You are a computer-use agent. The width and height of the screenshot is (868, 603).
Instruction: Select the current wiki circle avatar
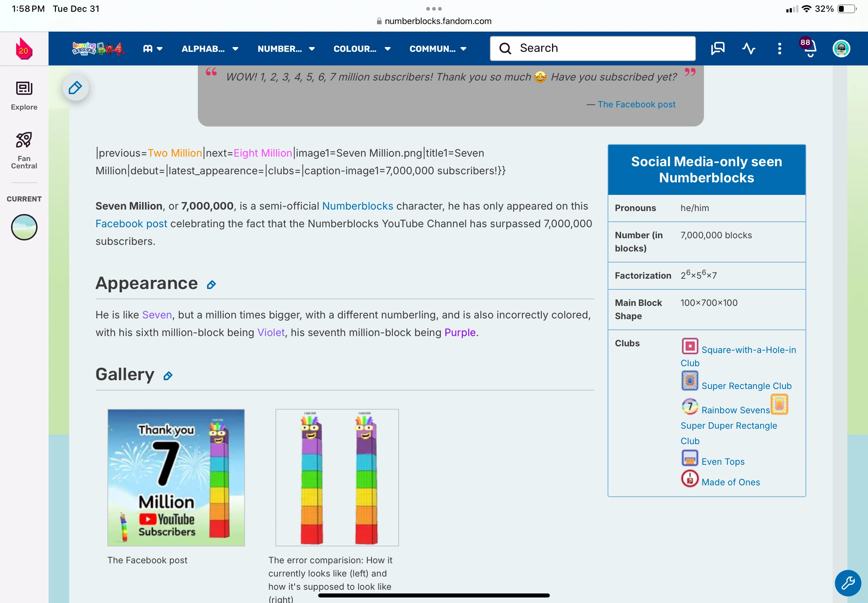pos(24,228)
